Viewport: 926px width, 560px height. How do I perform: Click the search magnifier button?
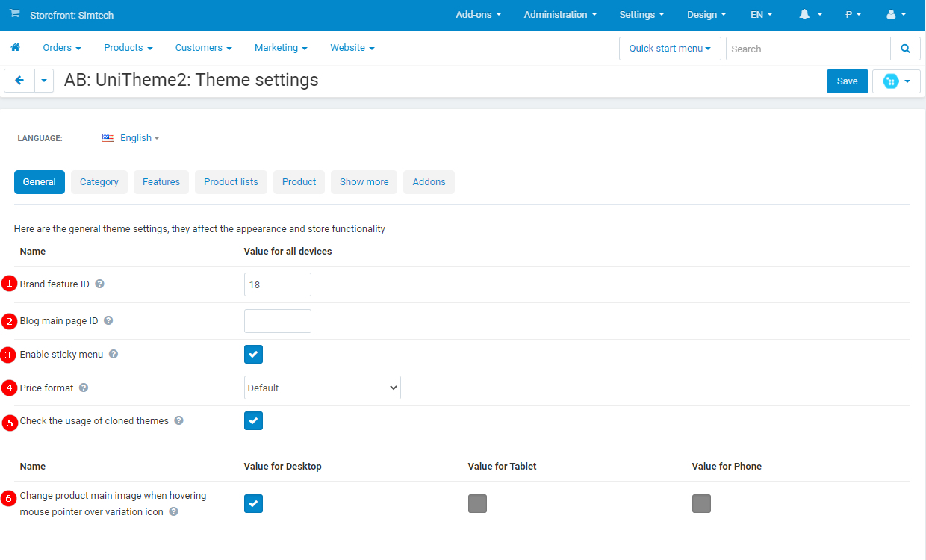click(x=905, y=49)
